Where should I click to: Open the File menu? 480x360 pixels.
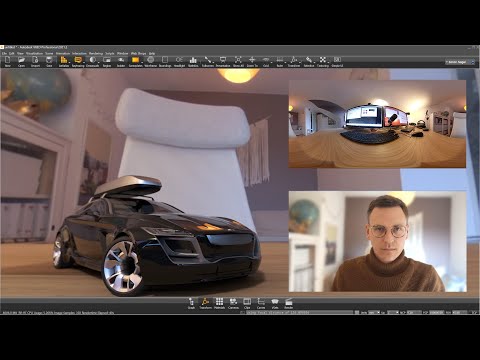pyautogui.click(x=4, y=53)
